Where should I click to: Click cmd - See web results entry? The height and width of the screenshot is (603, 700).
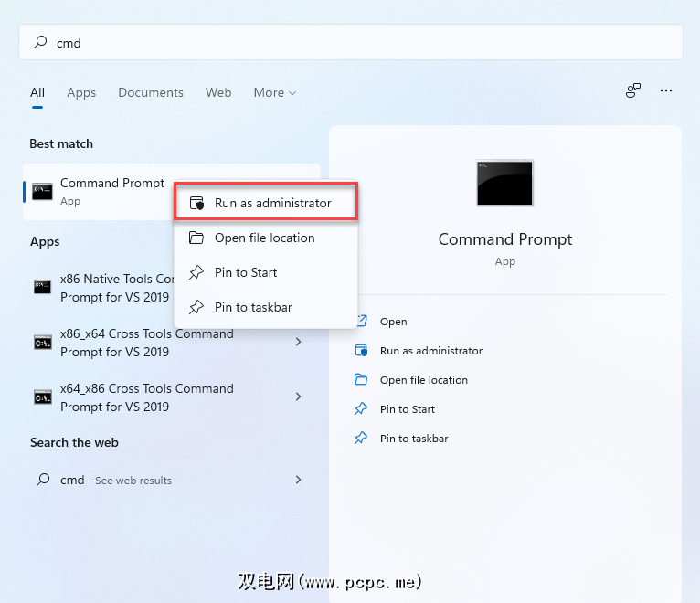(x=172, y=480)
